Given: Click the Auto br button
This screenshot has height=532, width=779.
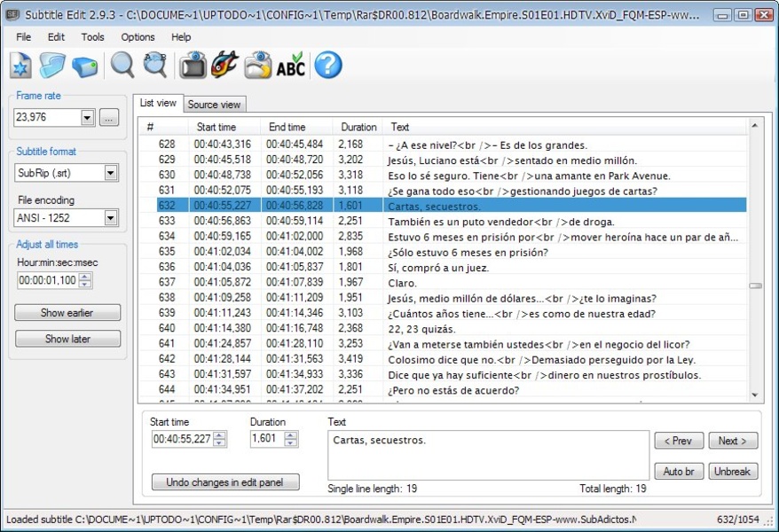Looking at the screenshot, I should click(x=679, y=472).
